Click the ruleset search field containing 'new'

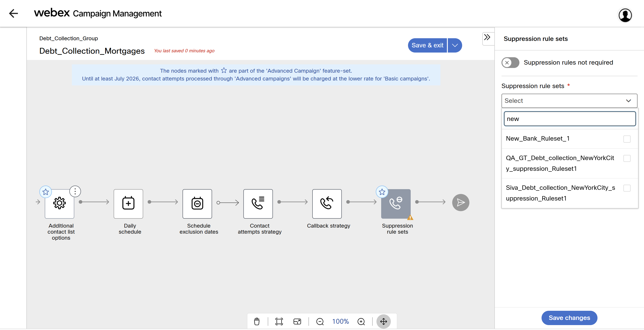tap(570, 119)
